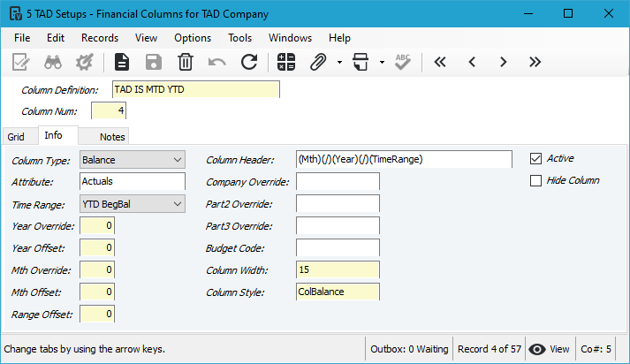Screen dimensions: 630x364
Task: Delete record using trash can icon
Action: tap(186, 62)
